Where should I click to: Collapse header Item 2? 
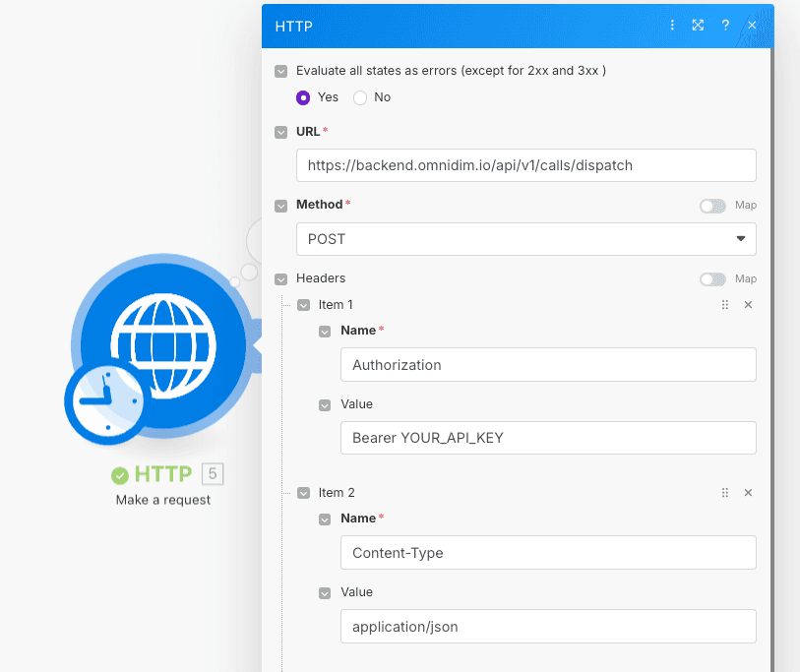[304, 493]
